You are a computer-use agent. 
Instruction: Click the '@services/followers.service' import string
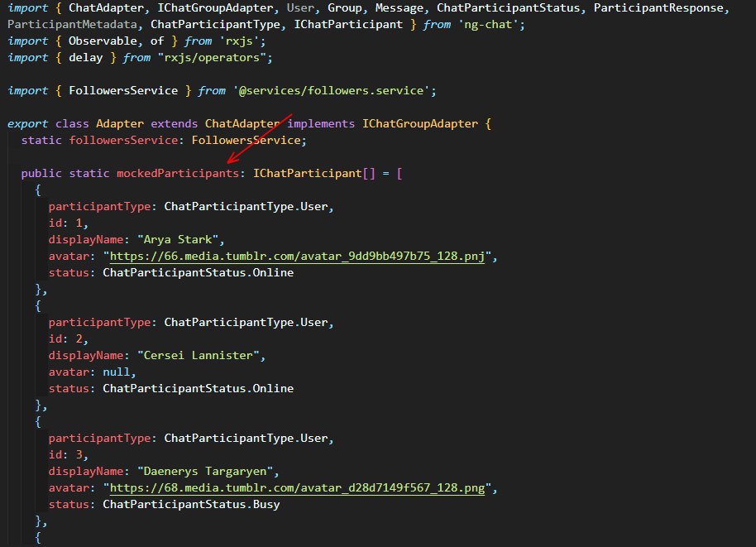331,91
